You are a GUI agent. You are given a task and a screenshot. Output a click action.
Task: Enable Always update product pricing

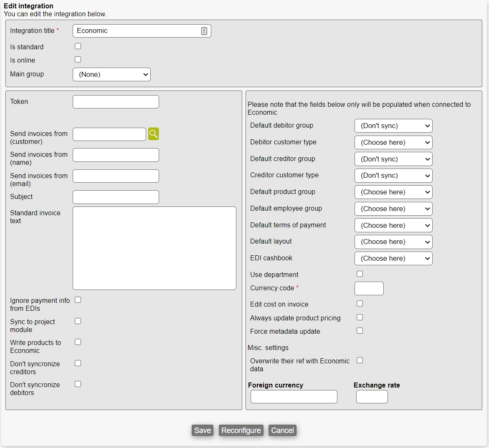[360, 317]
